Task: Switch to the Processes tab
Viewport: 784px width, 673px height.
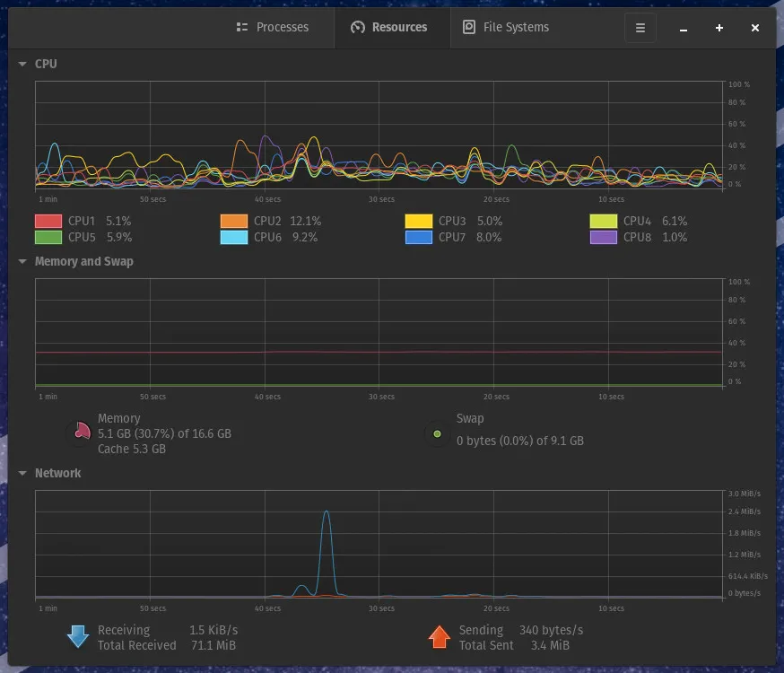Action: click(273, 27)
